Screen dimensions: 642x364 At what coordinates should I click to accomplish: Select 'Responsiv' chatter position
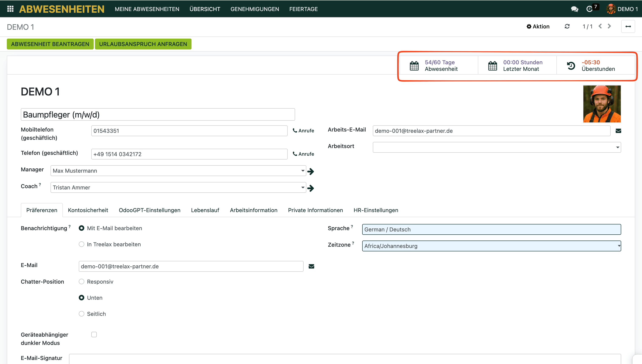[x=82, y=281]
